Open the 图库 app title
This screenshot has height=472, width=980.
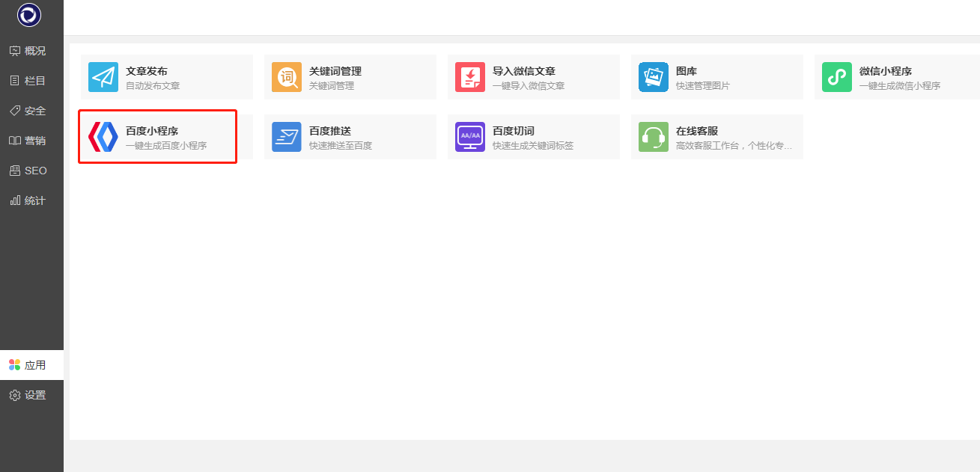[687, 71]
